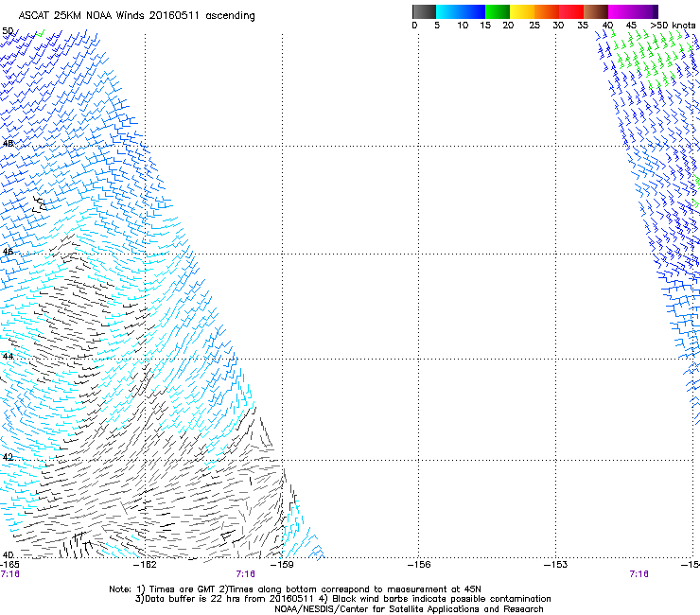Click the latitude label '44' on left axis

[x=8, y=357]
